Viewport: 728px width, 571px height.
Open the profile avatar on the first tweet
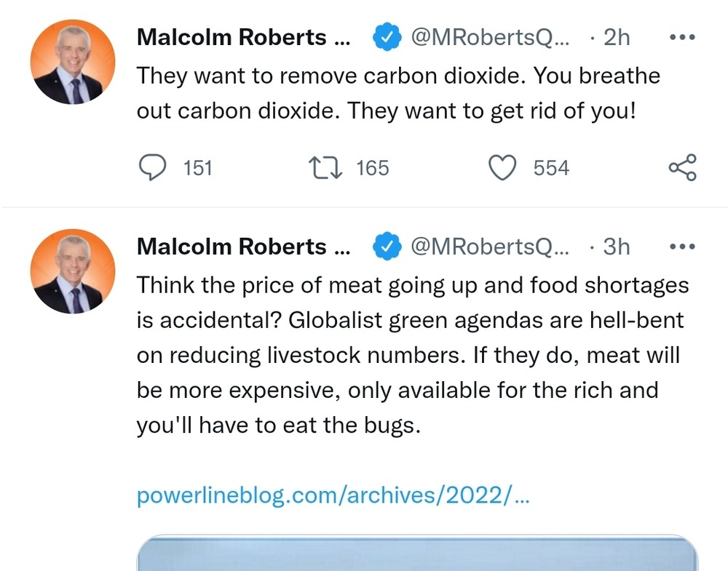[73, 62]
